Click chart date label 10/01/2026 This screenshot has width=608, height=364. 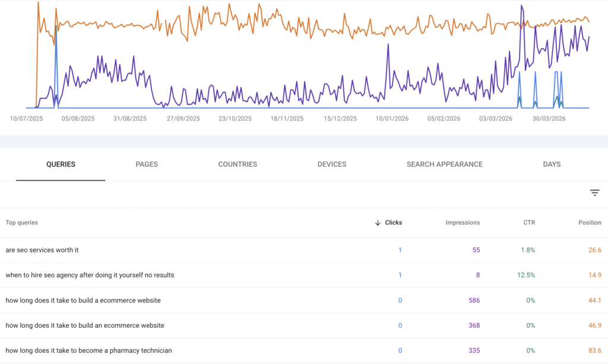point(392,119)
